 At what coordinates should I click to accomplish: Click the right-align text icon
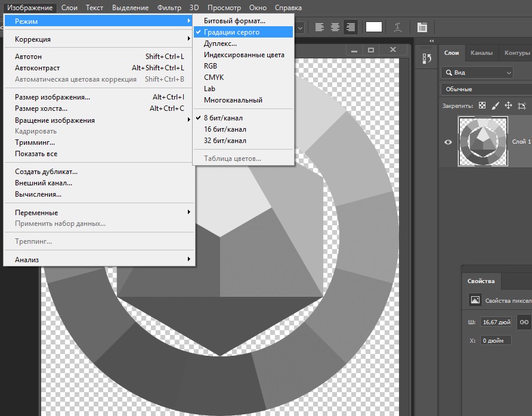351,27
